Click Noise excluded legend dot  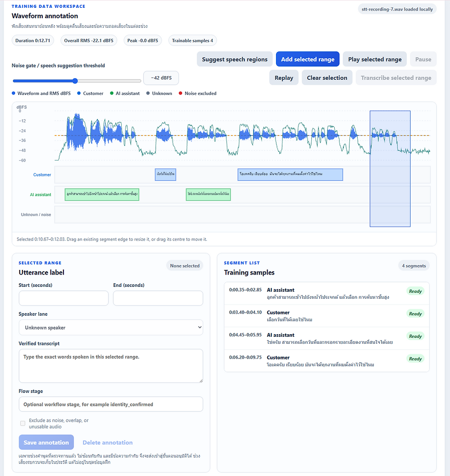point(180,93)
